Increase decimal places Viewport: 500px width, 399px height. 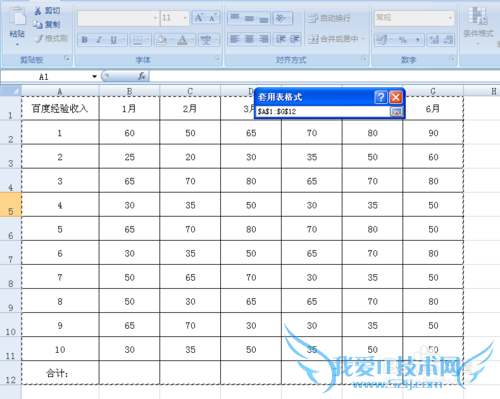434,40
